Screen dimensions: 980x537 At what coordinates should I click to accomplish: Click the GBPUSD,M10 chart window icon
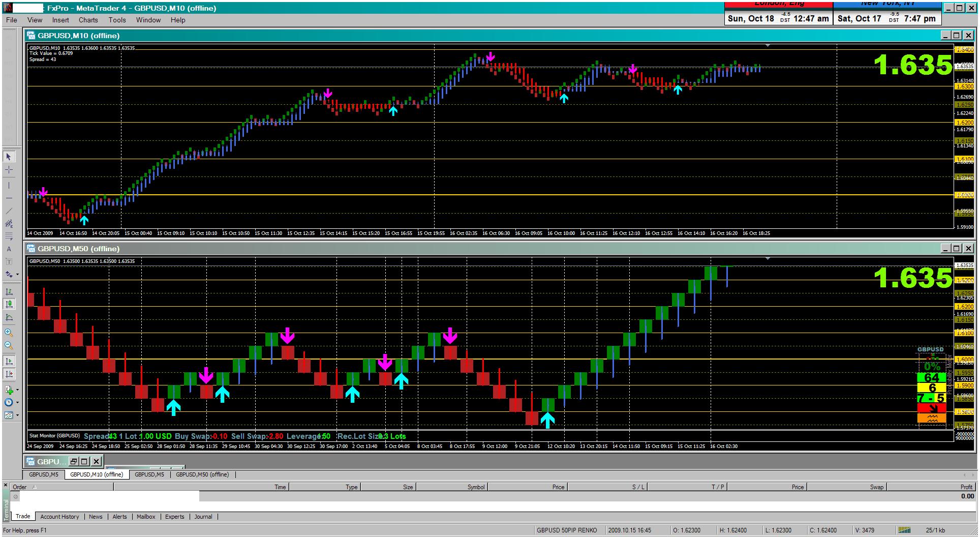coord(32,36)
